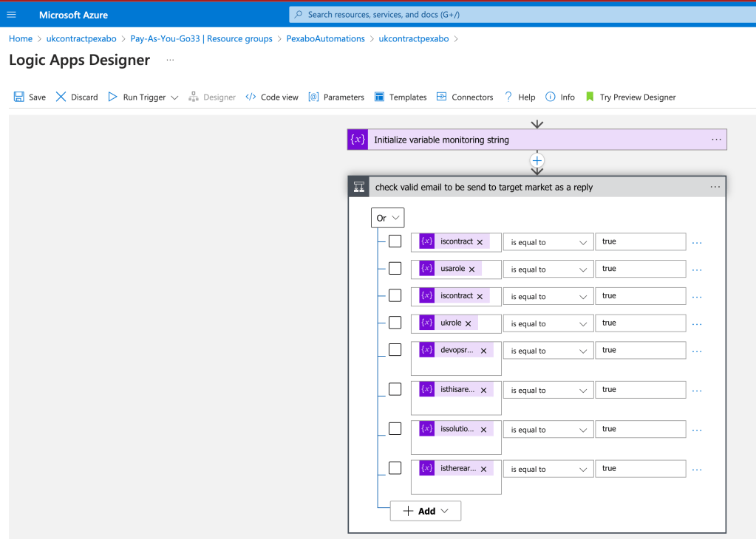The height and width of the screenshot is (539, 756).
Task: Select the devopsr... condition checkbox
Action: [x=395, y=350]
